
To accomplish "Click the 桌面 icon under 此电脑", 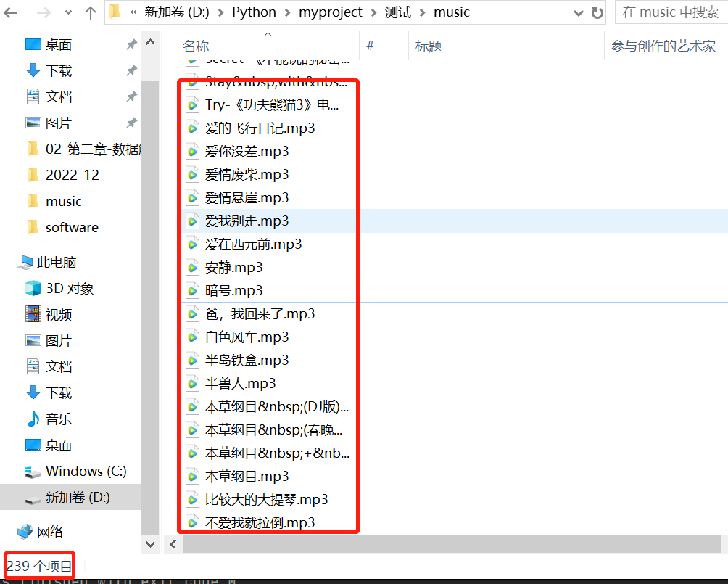I will [33, 445].
